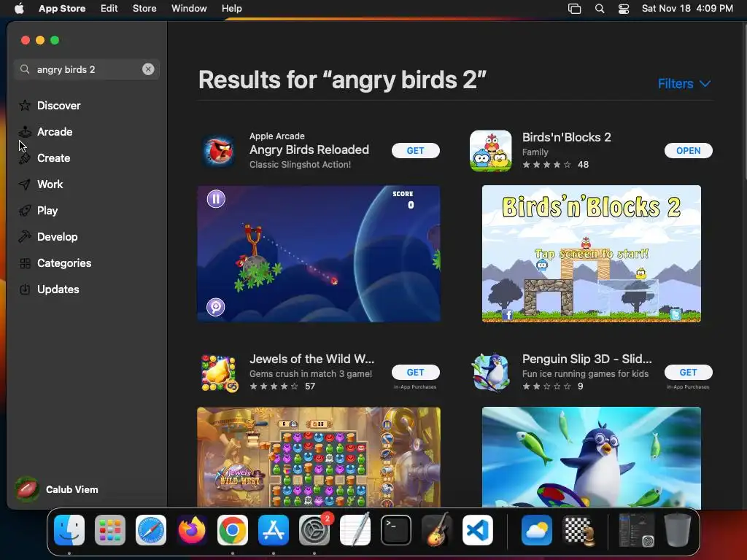Image resolution: width=747 pixels, height=560 pixels.
Task: Open the Birds'n'Blocks 2 app icon
Action: click(x=491, y=150)
